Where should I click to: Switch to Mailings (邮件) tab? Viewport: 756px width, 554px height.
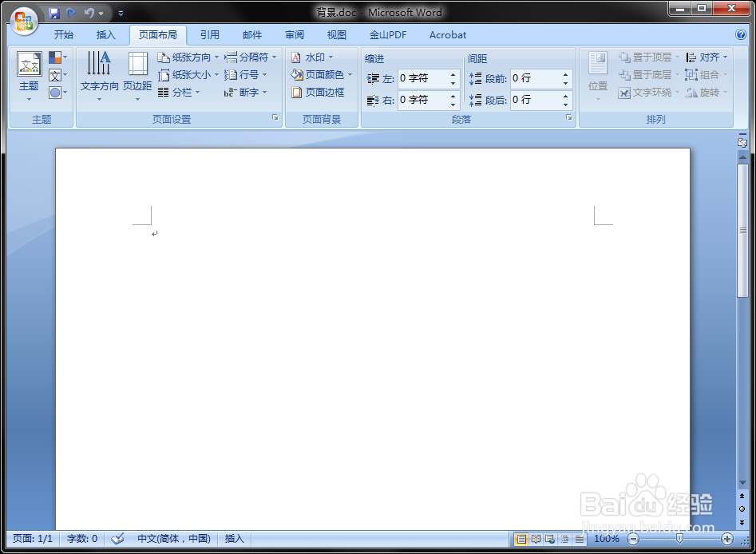252,34
